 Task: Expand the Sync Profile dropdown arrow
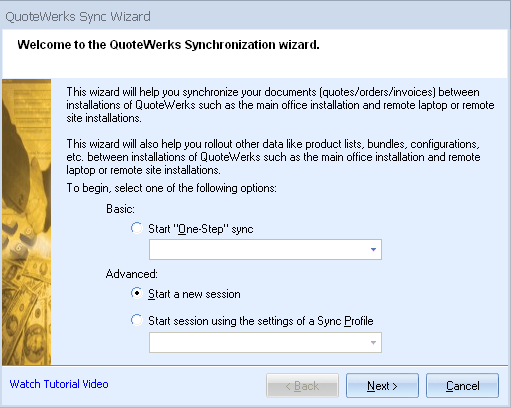click(373, 342)
